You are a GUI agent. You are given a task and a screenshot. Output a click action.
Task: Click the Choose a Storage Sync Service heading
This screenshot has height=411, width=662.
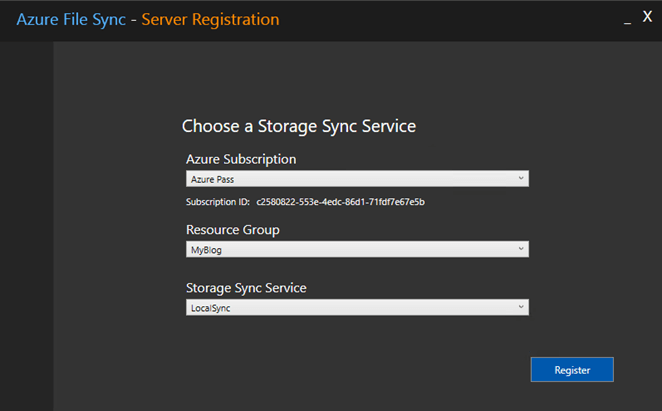[x=299, y=126]
